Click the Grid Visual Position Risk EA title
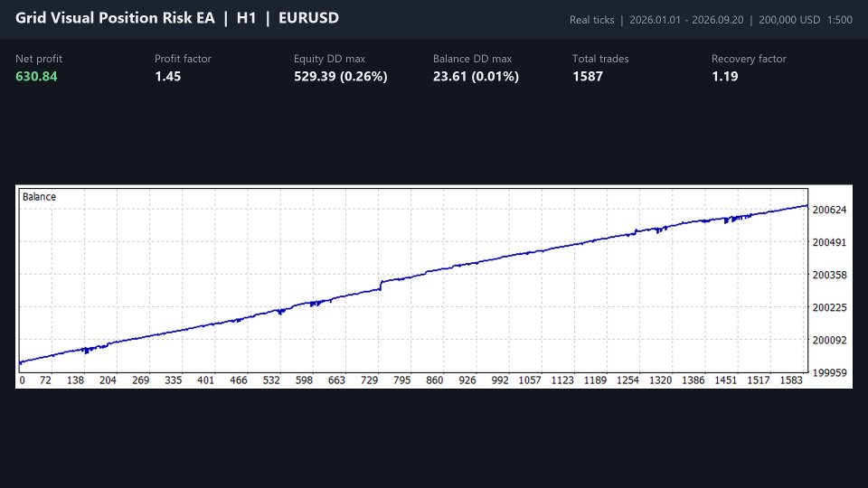The height and width of the screenshot is (488, 868). point(115,18)
